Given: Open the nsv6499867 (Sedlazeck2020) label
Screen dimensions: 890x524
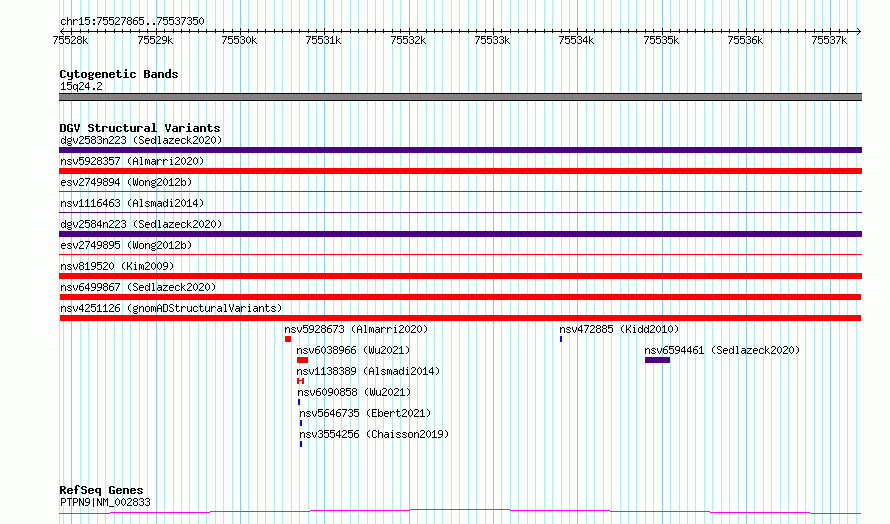Looking at the screenshot, I should click(138, 287).
